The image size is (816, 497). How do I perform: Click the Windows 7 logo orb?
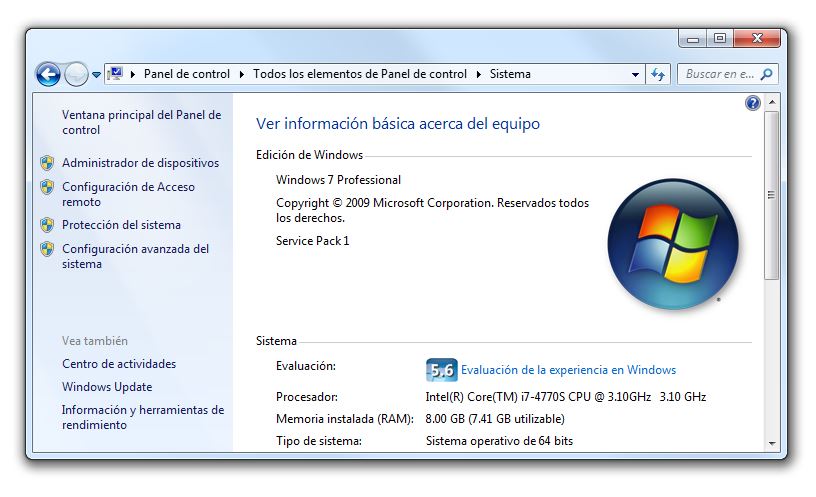673,244
